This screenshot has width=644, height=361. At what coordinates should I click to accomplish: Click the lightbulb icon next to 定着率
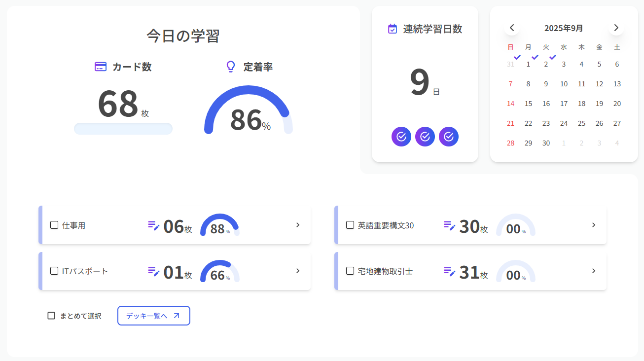tap(230, 67)
